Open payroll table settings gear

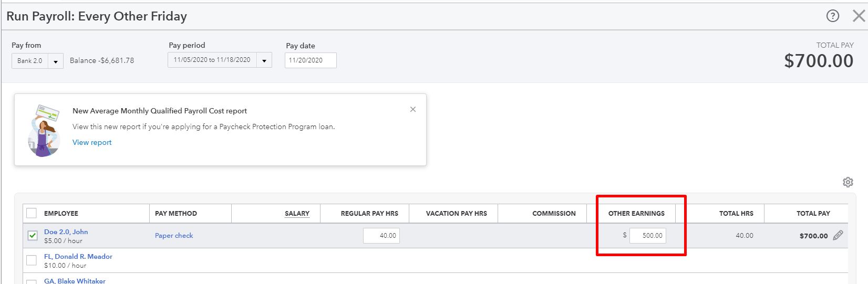848,182
